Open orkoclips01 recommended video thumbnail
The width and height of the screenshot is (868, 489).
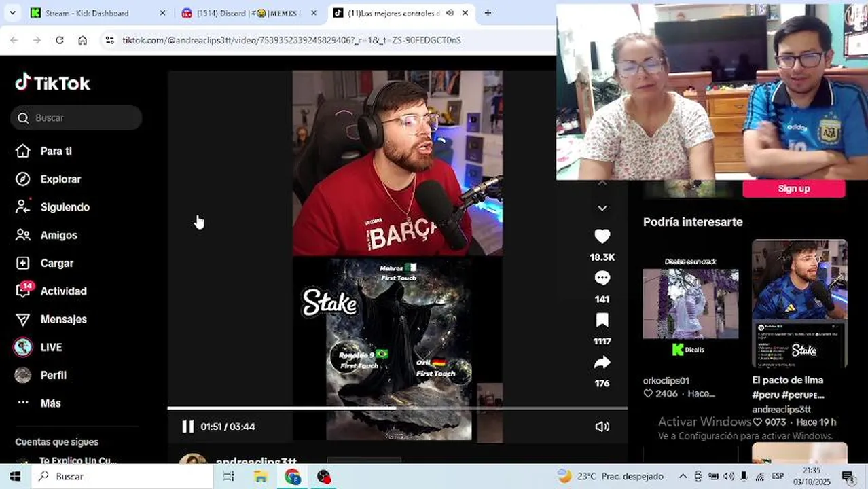pos(690,304)
